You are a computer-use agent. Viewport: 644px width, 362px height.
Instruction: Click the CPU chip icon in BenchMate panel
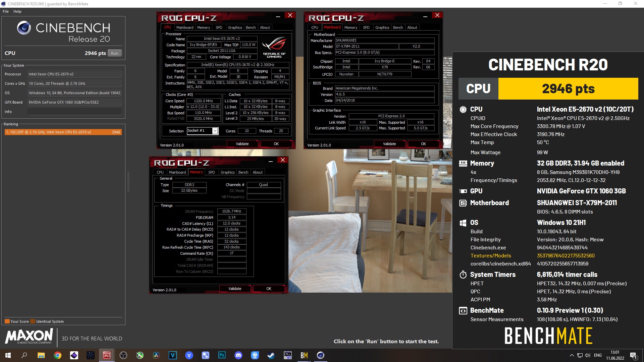point(463,109)
